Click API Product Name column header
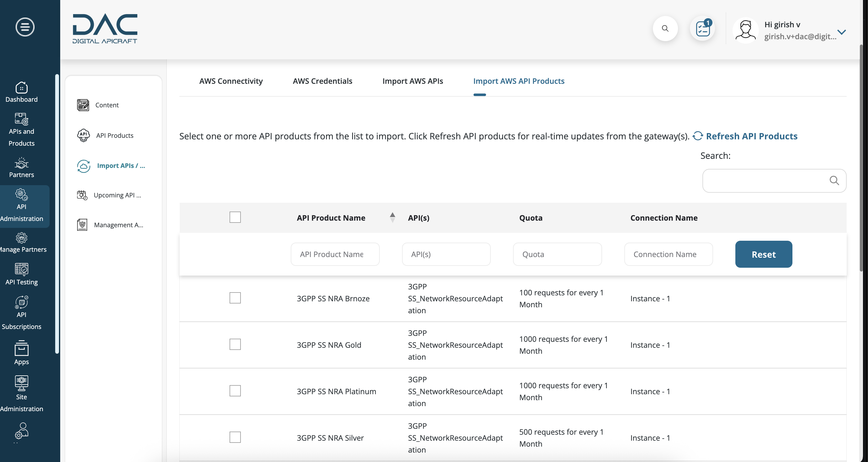Viewport: 868px width, 462px height. click(331, 218)
